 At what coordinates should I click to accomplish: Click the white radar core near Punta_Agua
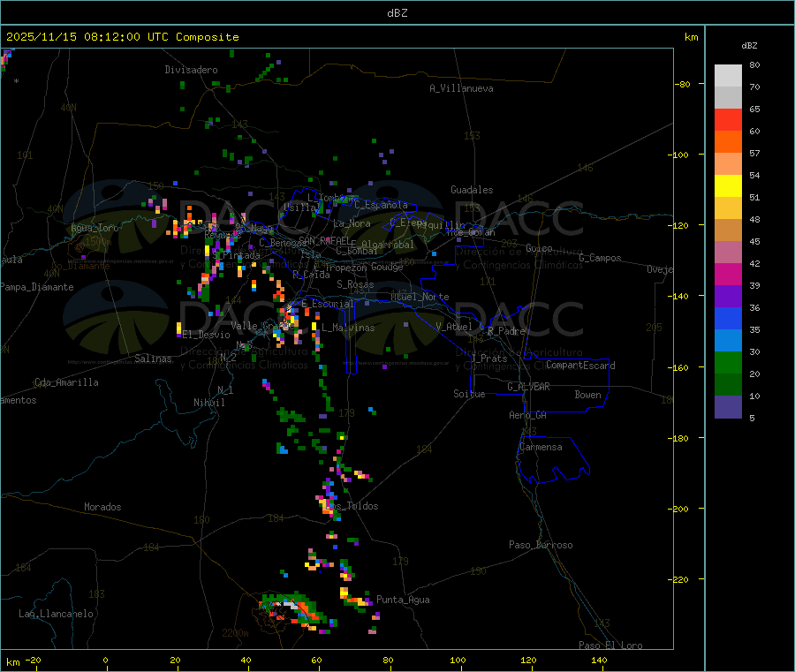click(291, 604)
